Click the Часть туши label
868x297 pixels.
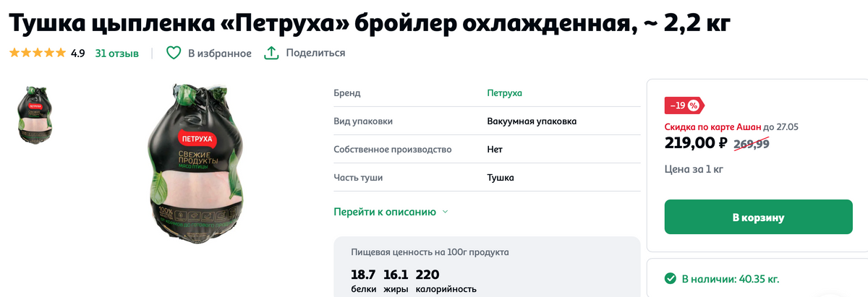point(358,178)
